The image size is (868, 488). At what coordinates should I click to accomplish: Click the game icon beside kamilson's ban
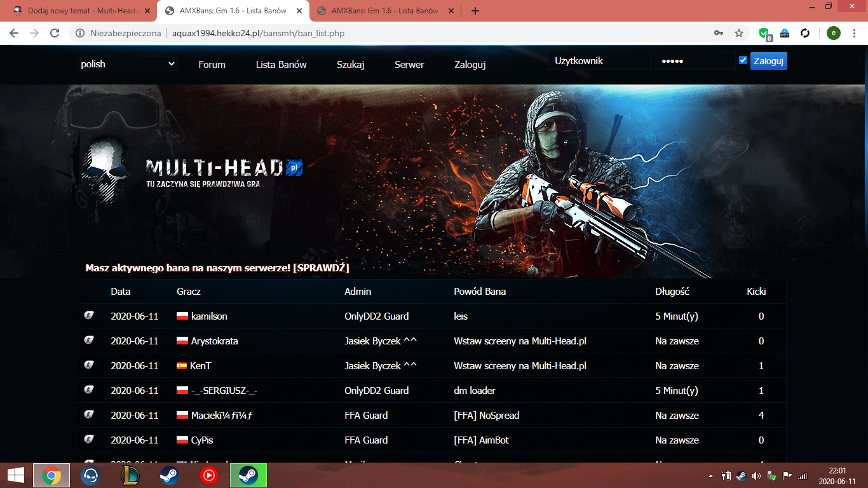pos(89,316)
